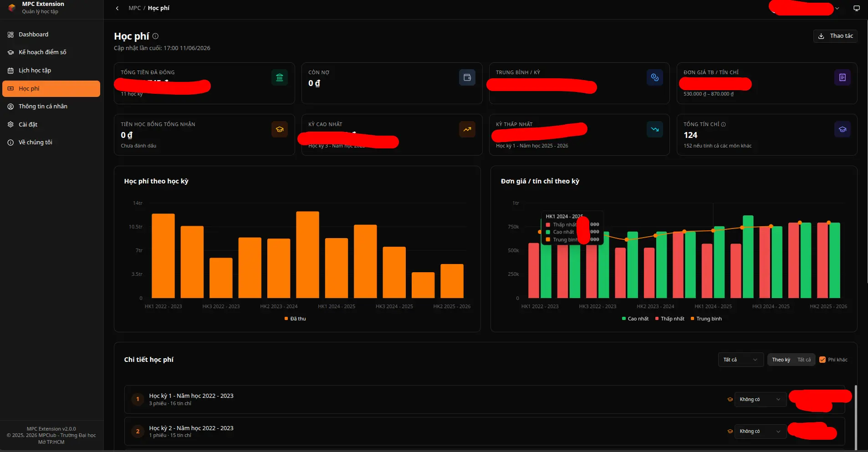Open the Không có dropdown for Học kỳ 1

coord(760,399)
